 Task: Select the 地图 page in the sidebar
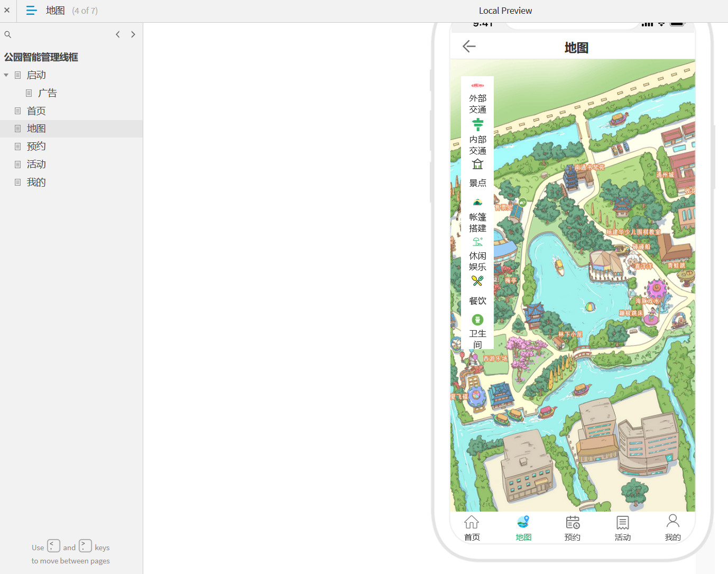[x=36, y=129]
